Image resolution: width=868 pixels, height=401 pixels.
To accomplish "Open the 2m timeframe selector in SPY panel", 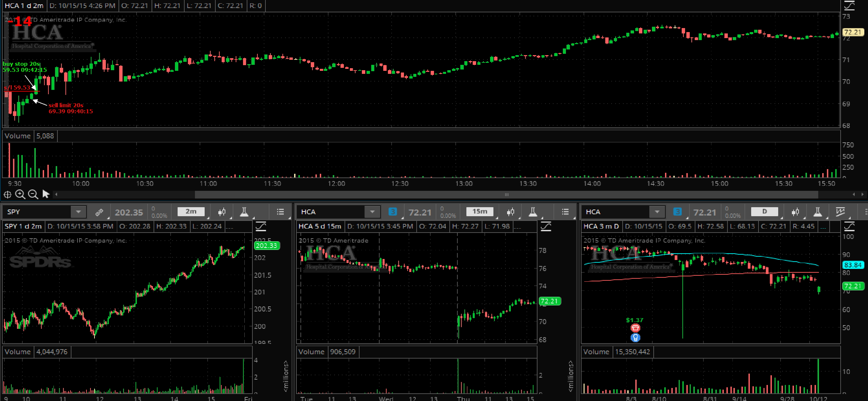I will point(191,212).
